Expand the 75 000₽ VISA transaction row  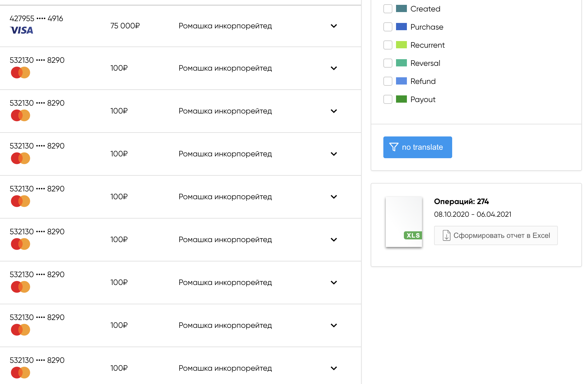pos(334,26)
